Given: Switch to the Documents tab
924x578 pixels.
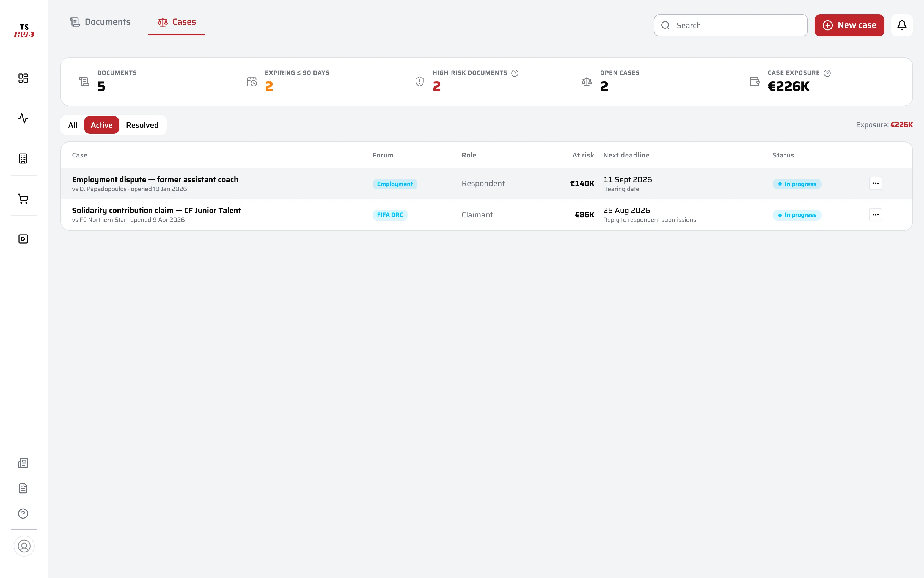Looking at the screenshot, I should click(x=100, y=22).
